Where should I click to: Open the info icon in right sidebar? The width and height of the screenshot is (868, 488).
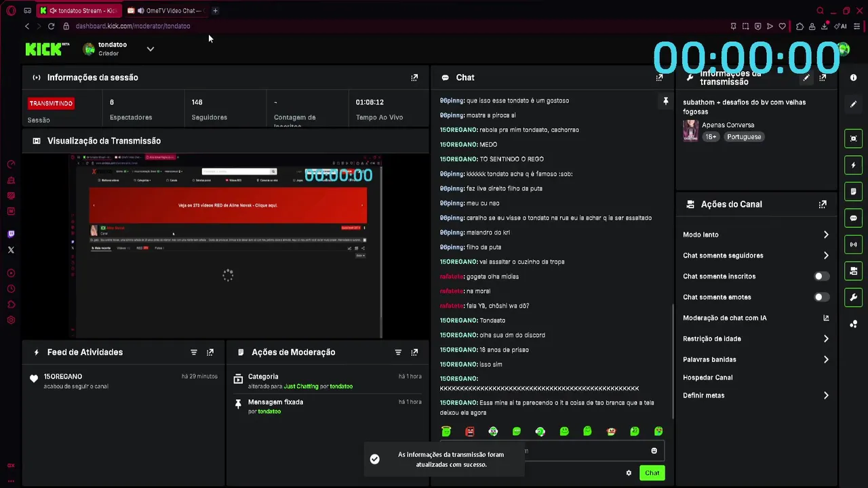(x=853, y=78)
